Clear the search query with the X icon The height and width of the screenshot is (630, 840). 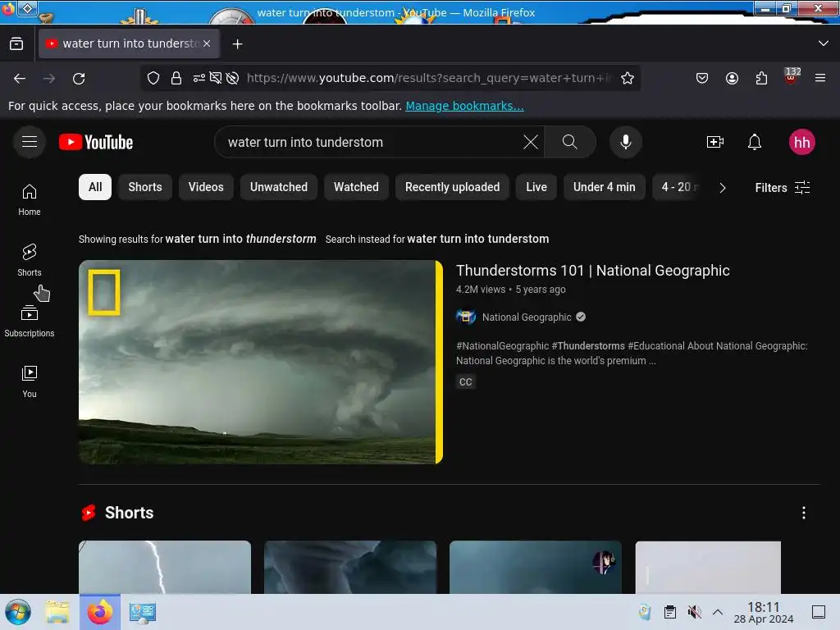pyautogui.click(x=531, y=142)
